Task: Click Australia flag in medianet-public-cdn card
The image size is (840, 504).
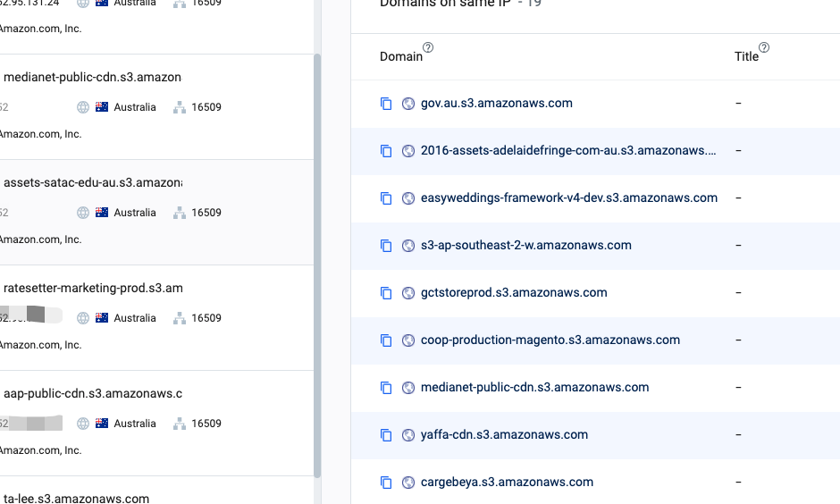Action: 102,106
